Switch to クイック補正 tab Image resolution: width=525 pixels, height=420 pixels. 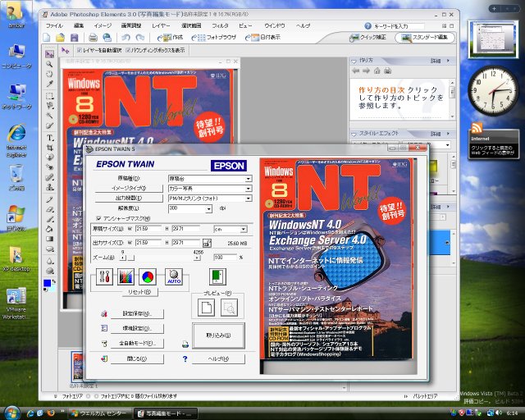tap(368, 38)
